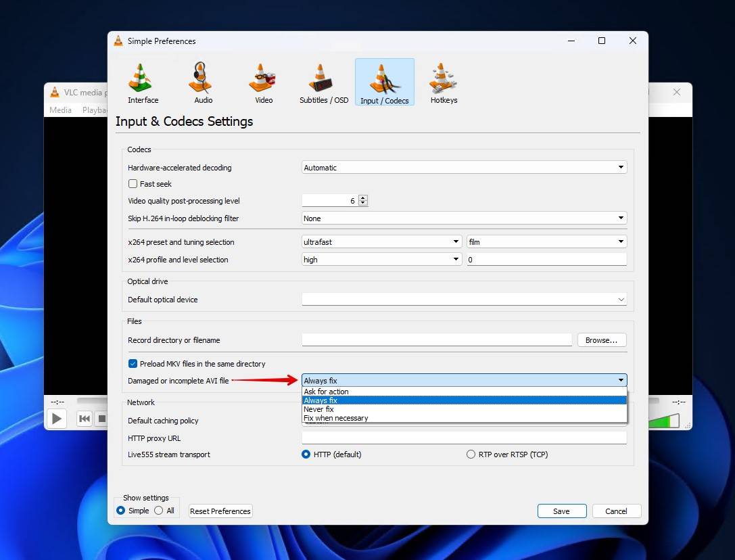Image resolution: width=735 pixels, height=560 pixels.
Task: Select RTP over RTSP (TCP) radio
Action: (471, 454)
